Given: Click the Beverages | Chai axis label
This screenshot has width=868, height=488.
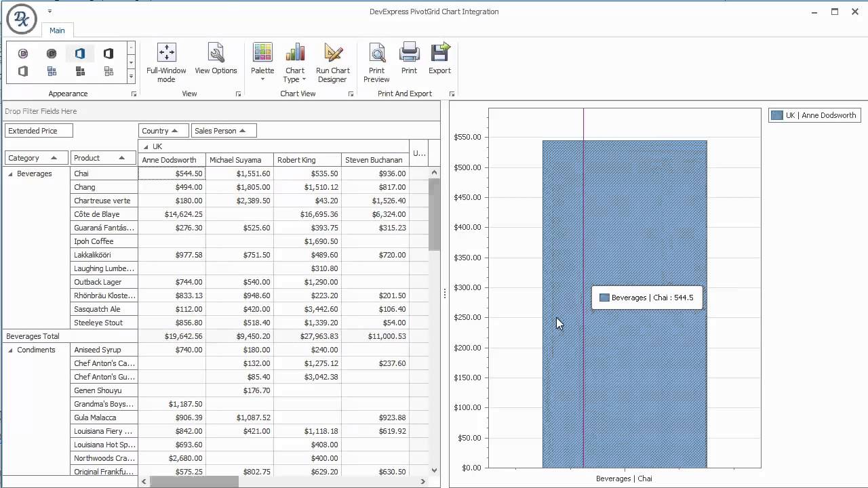Looking at the screenshot, I should [x=624, y=479].
